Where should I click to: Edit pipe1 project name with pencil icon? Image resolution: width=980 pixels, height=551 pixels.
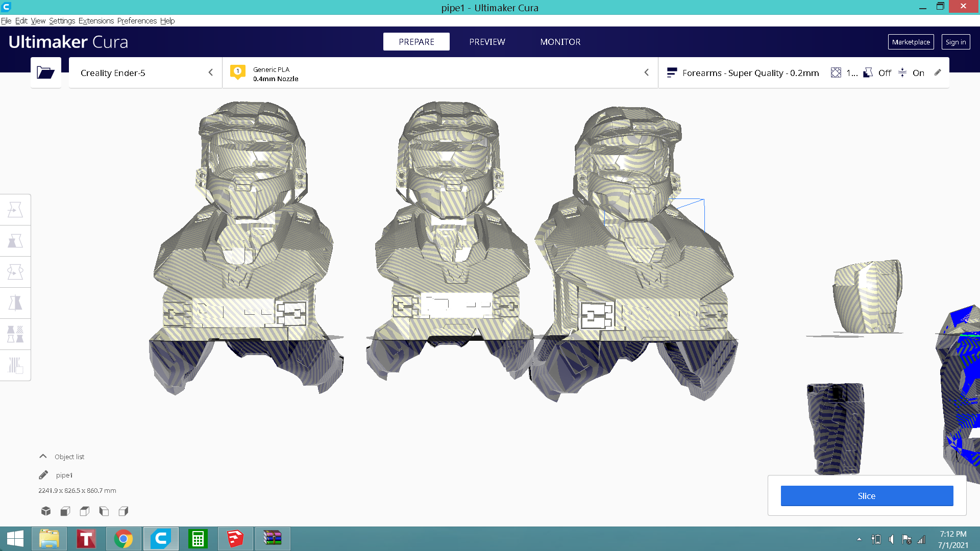43,475
